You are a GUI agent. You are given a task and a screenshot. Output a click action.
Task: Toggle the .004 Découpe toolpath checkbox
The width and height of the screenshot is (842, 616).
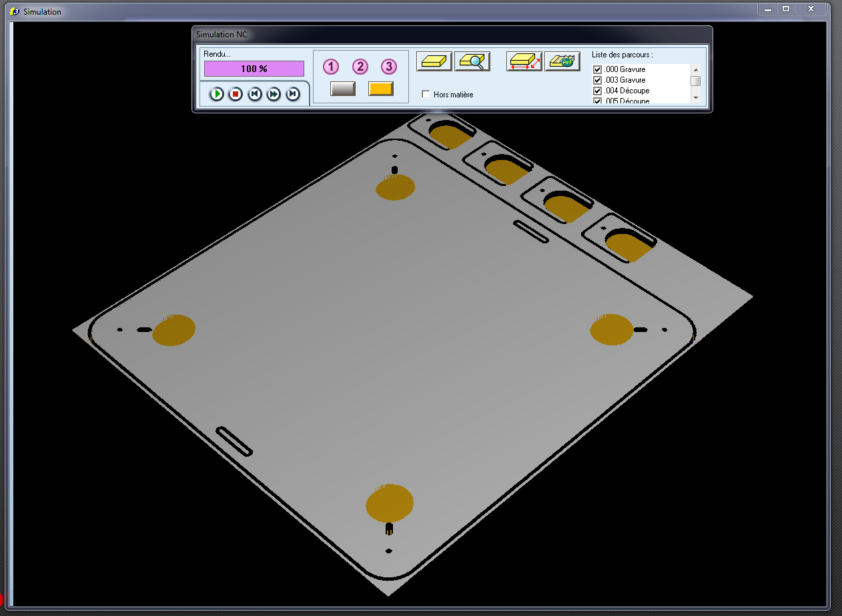(x=598, y=91)
